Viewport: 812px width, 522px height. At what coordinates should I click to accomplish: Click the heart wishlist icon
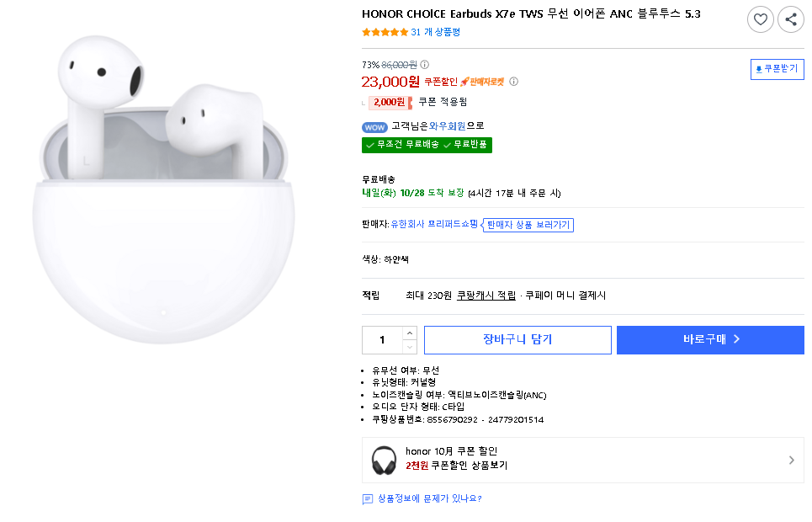click(x=761, y=19)
